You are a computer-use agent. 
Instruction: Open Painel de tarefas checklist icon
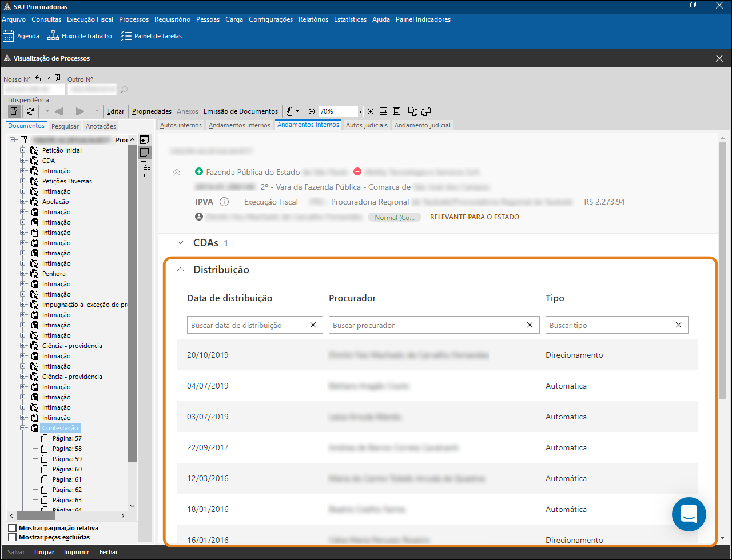[126, 36]
